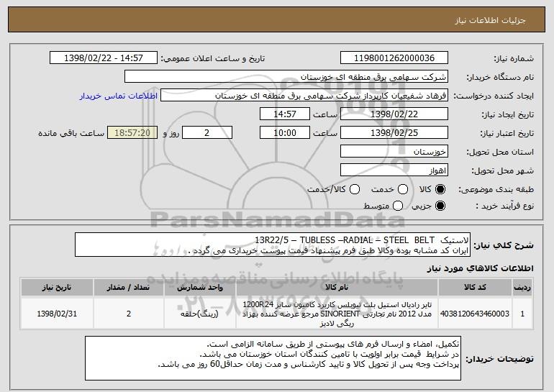554x392 pixels.
Task: Click the province field خوزستان
Action: tap(394, 152)
